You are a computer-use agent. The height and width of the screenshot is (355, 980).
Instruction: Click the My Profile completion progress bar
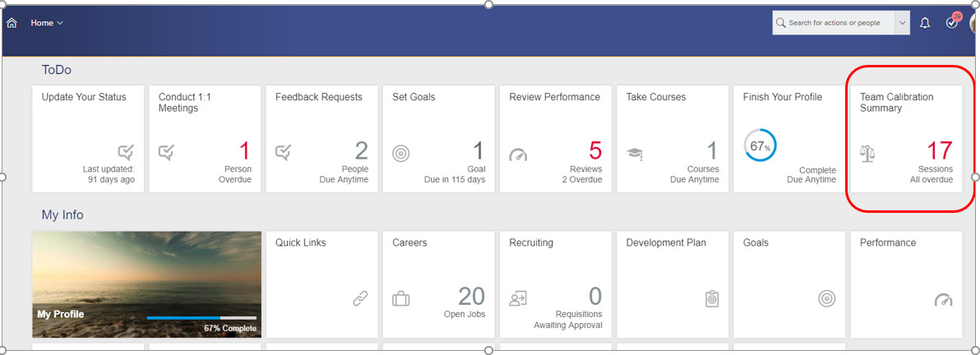pyautogui.click(x=201, y=318)
